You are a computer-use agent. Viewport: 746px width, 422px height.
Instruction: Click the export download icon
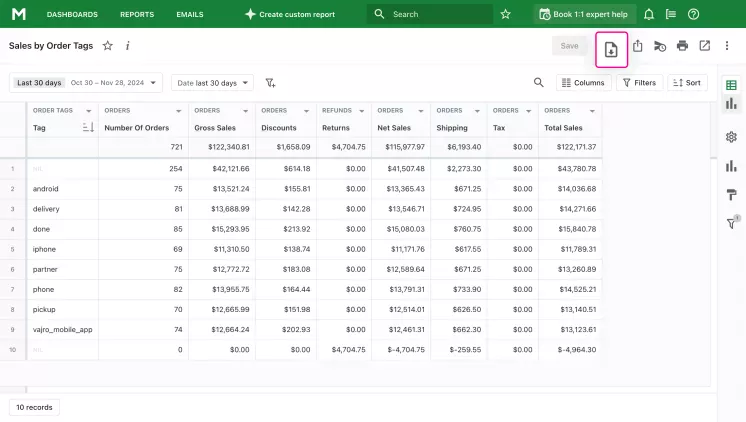tap(611, 49)
